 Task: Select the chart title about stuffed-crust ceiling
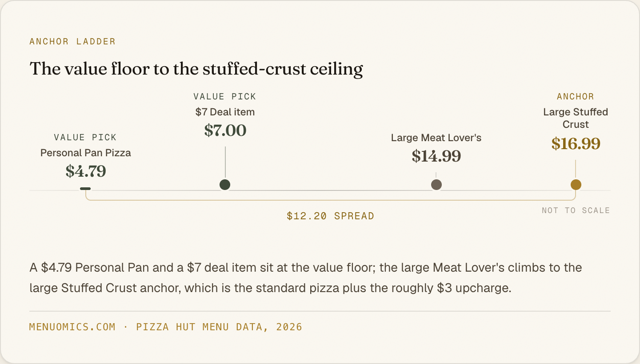click(196, 69)
